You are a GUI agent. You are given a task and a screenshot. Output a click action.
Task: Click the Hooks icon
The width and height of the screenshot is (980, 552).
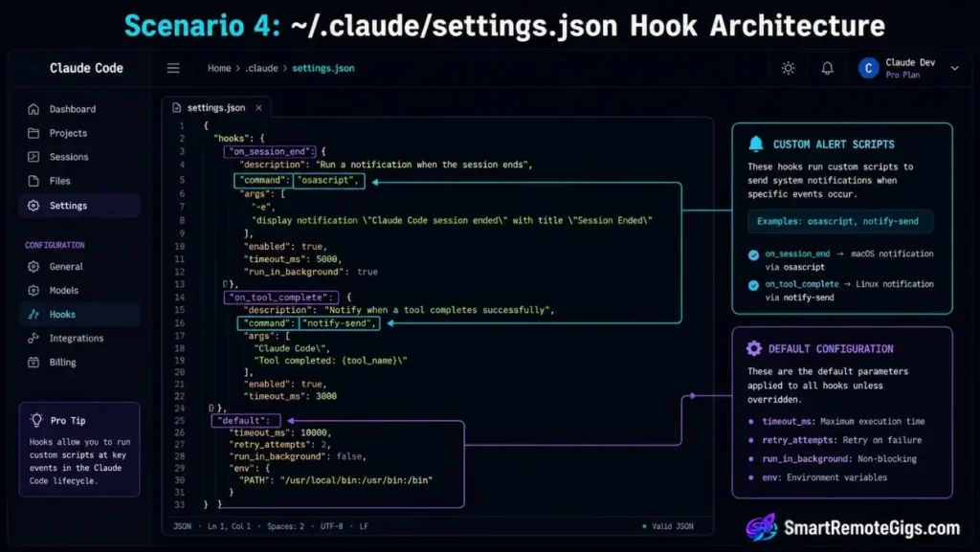(33, 314)
